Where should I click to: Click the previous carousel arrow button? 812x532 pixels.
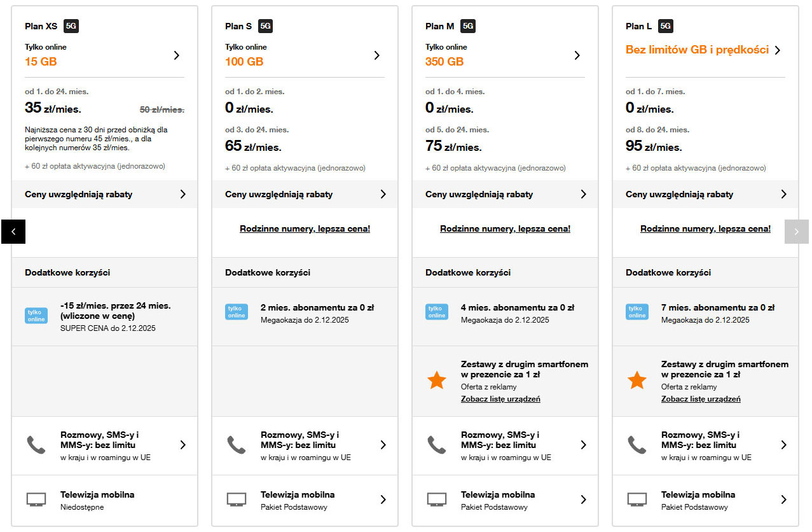click(13, 232)
